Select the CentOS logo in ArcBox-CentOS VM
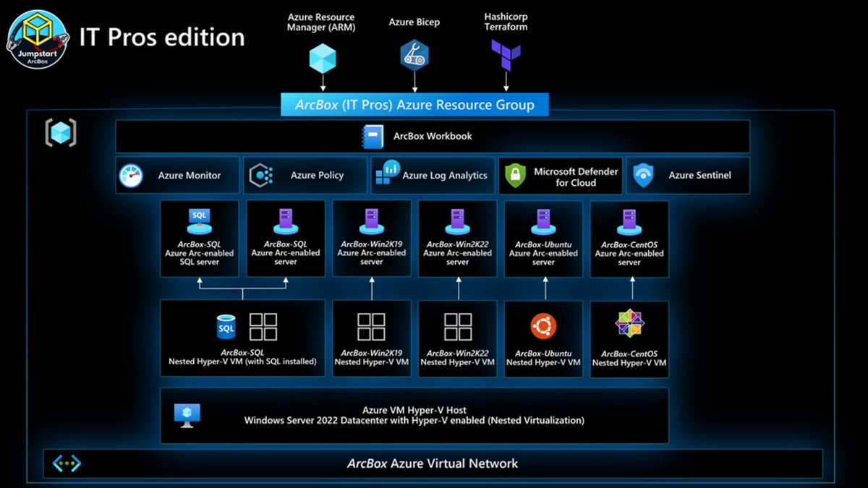868x488 pixels. coord(629,325)
